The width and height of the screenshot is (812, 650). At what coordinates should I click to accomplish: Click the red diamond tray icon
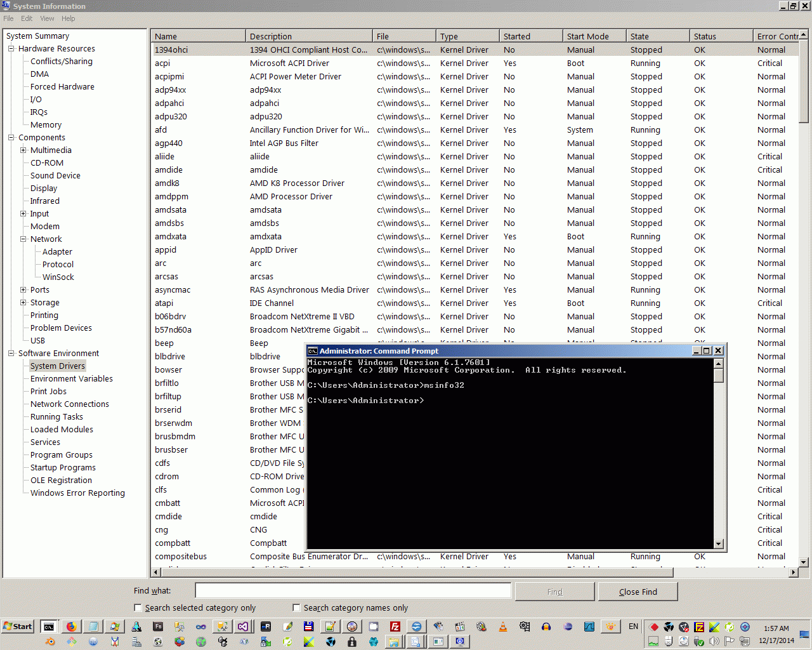(653, 627)
